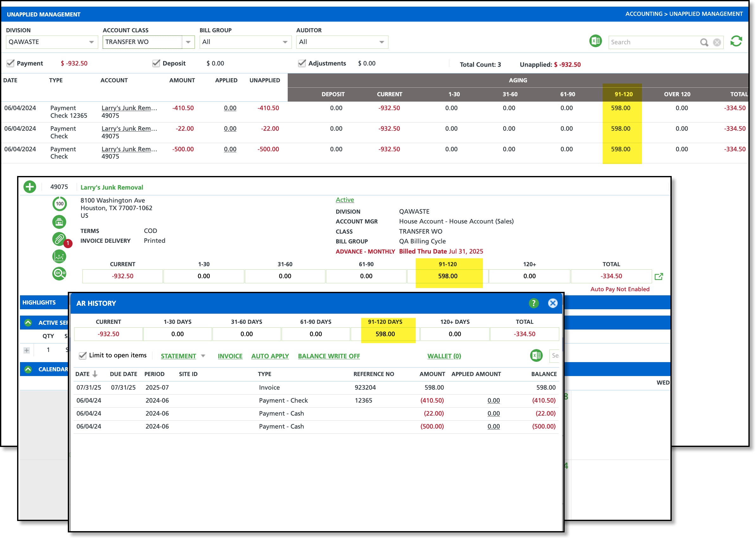Image resolution: width=756 pixels, height=540 pixels.
Task: Toggle Limit to open items checkbox
Action: pyautogui.click(x=82, y=355)
